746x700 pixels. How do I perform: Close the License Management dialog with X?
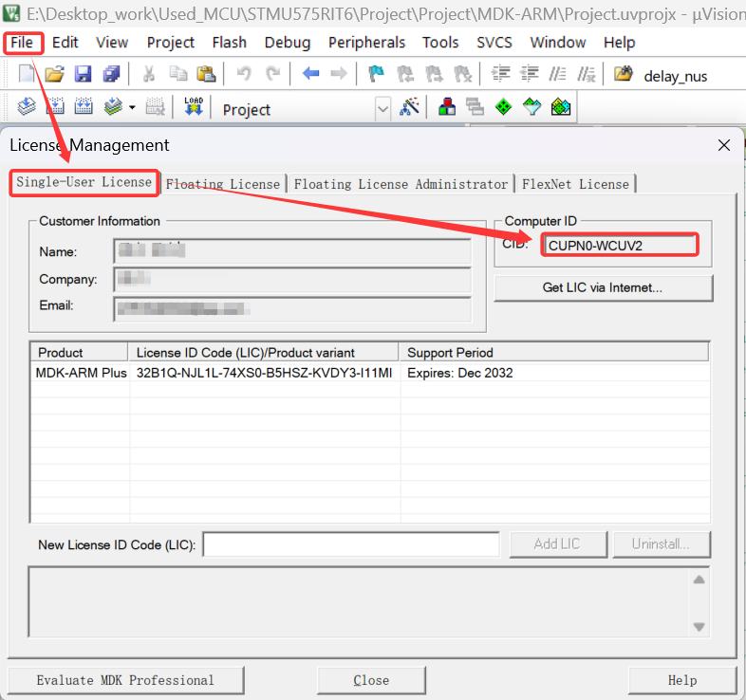pos(723,145)
